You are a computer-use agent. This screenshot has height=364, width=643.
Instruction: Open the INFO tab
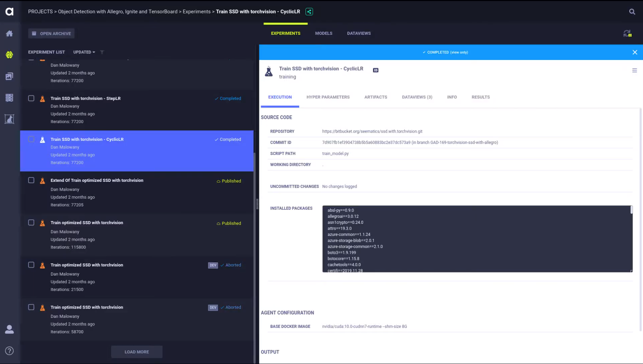point(452,97)
